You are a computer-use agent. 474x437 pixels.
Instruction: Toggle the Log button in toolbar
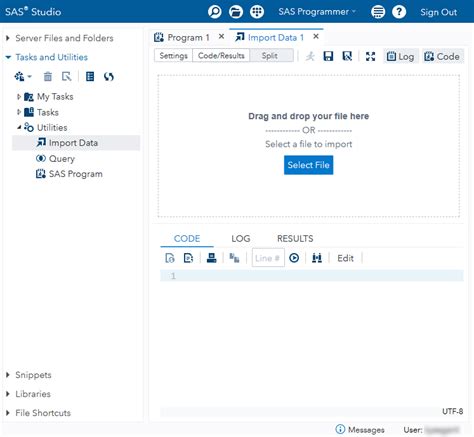point(400,56)
